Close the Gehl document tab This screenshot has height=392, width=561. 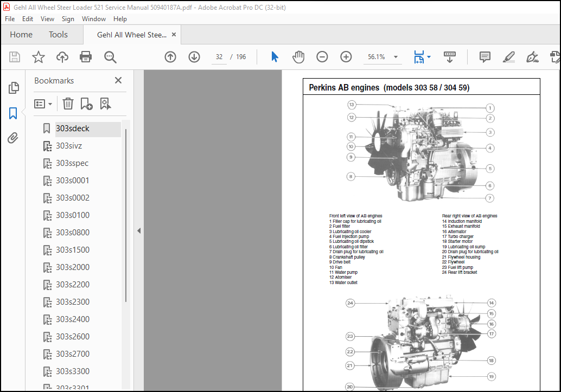174,35
